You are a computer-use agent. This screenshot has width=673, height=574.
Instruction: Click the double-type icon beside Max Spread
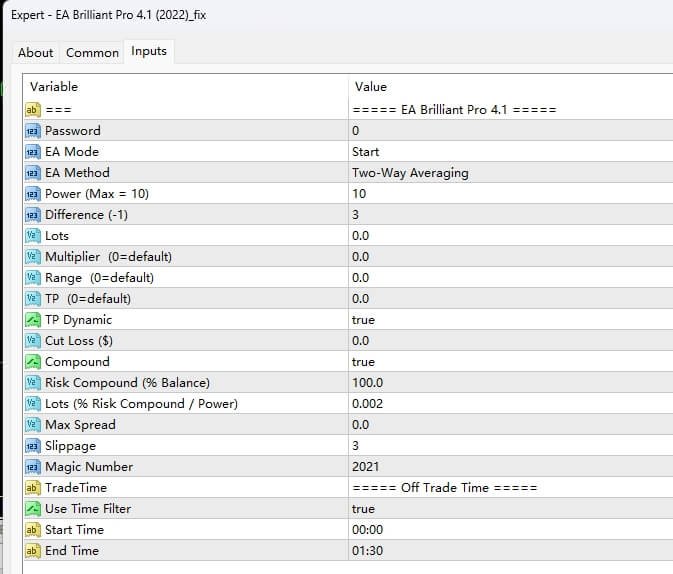(x=33, y=425)
